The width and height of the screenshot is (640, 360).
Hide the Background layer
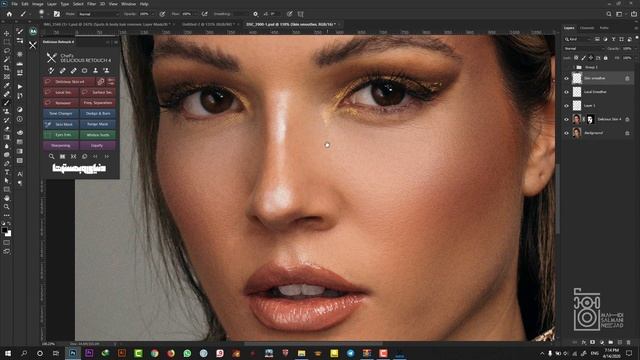566,133
